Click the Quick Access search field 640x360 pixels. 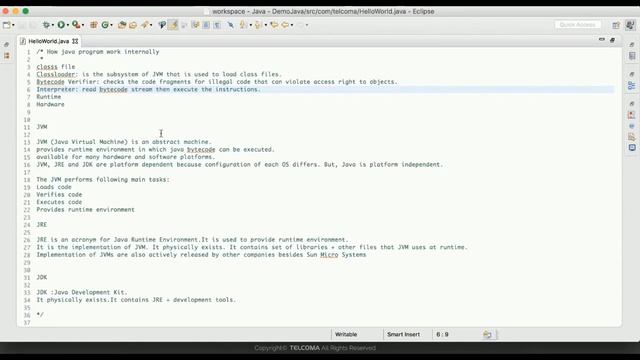tap(578, 25)
